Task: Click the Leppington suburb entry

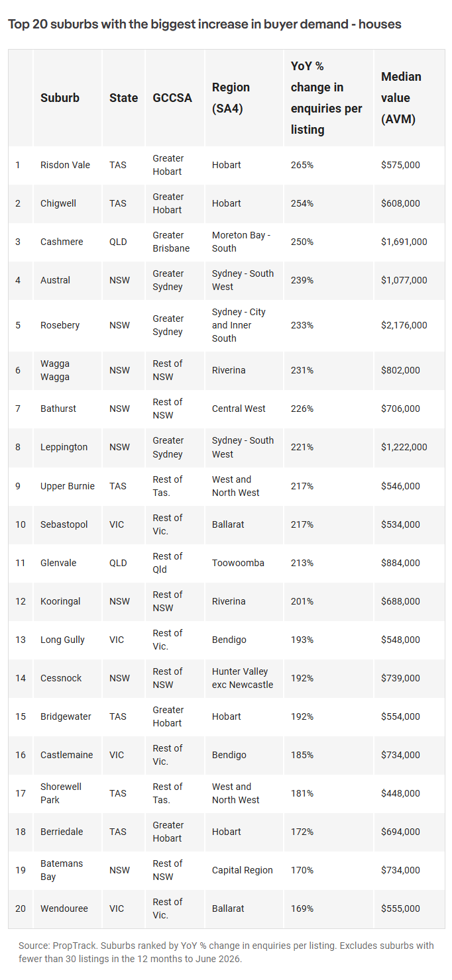Action: (64, 447)
